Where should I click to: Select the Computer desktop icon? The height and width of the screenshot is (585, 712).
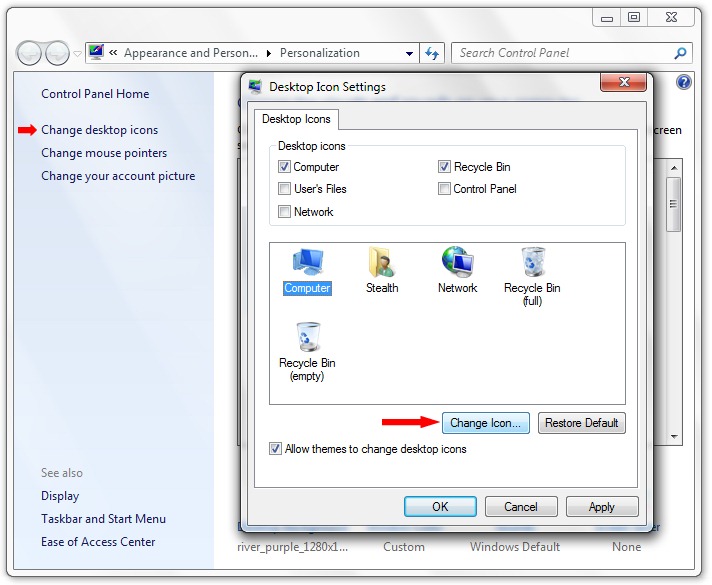click(307, 270)
